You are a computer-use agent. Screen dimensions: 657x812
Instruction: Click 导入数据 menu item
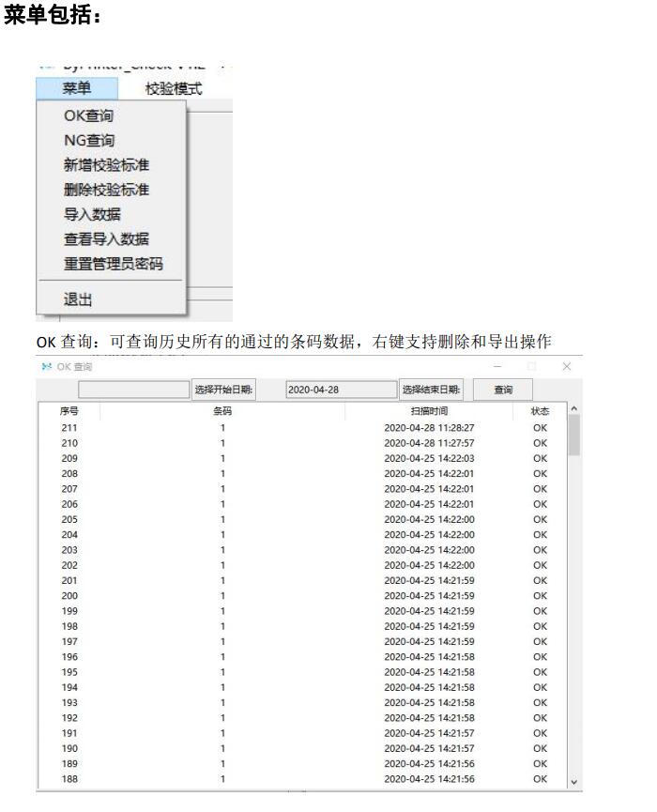click(85, 214)
